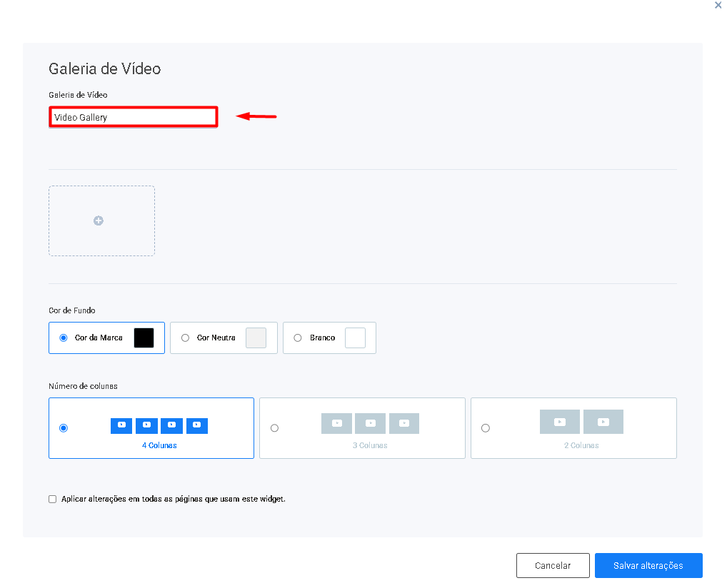Click the black brand color swatch

[144, 338]
